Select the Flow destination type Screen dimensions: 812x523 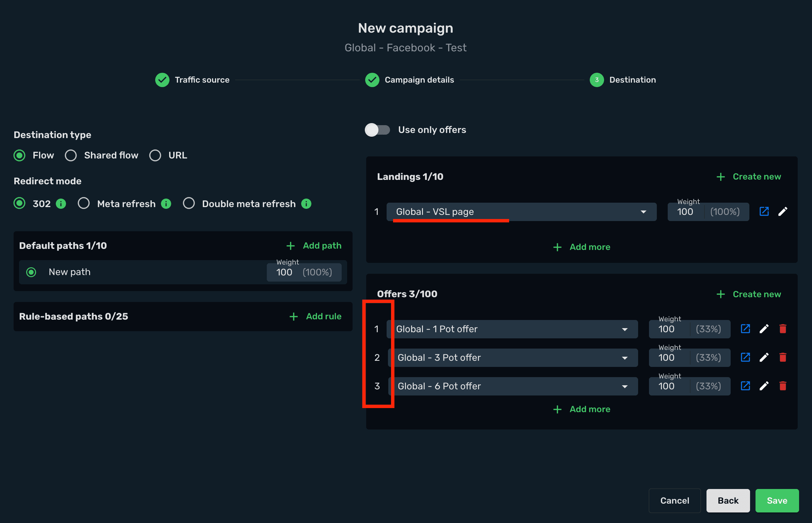[19, 155]
